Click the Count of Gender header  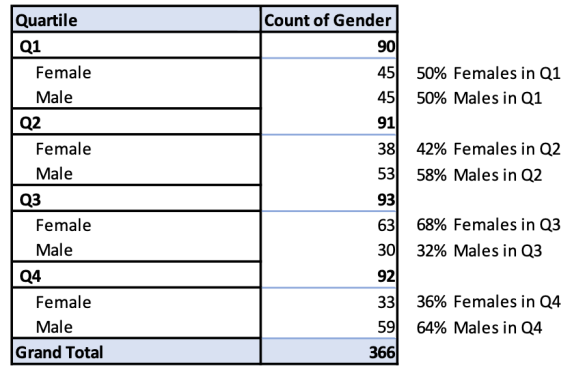pyautogui.click(x=328, y=20)
